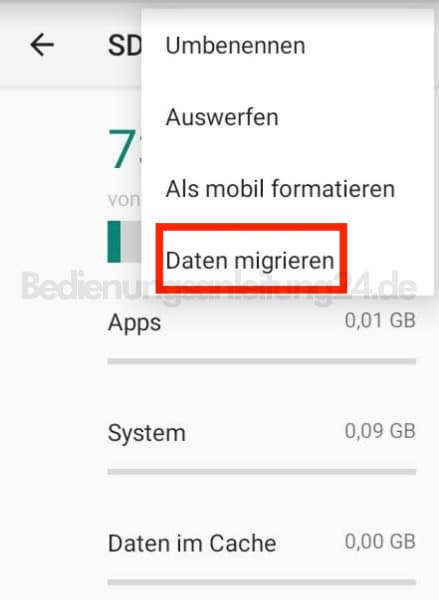This screenshot has width=439, height=600.
Task: Click the 0,09 GB System size value
Action: pyautogui.click(x=380, y=431)
